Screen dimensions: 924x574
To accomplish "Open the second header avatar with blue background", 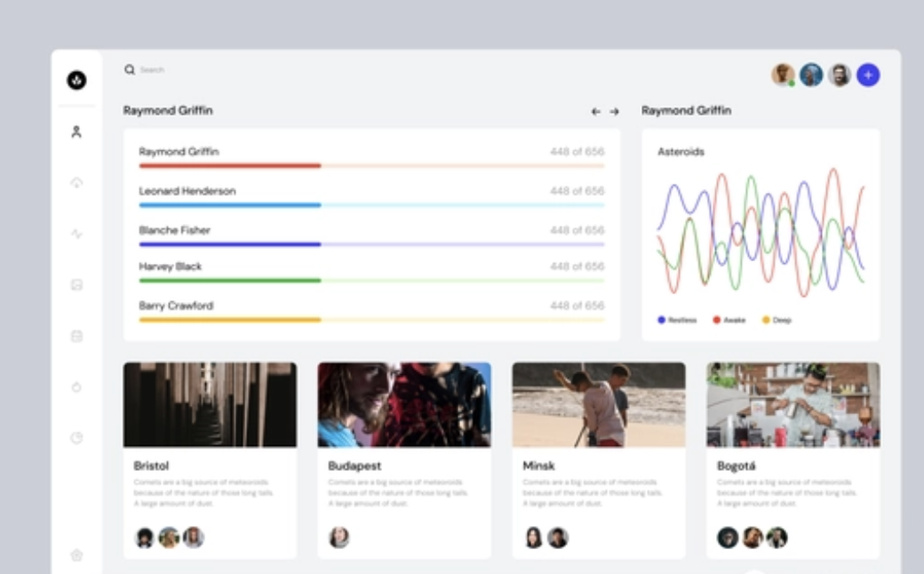I will pos(811,75).
